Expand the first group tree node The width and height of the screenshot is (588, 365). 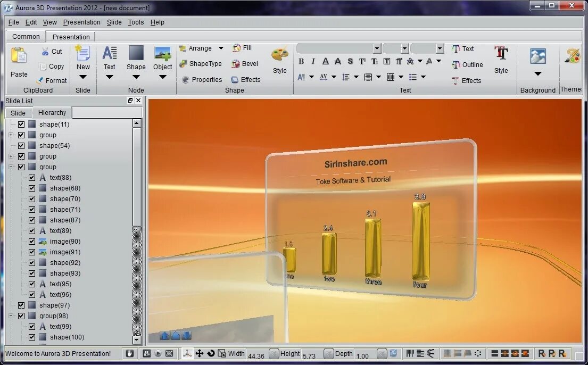coord(11,135)
